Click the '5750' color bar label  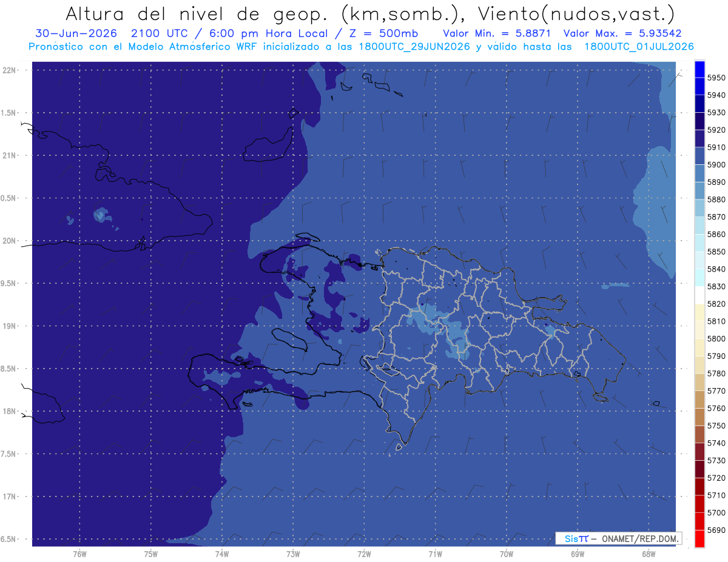716,426
